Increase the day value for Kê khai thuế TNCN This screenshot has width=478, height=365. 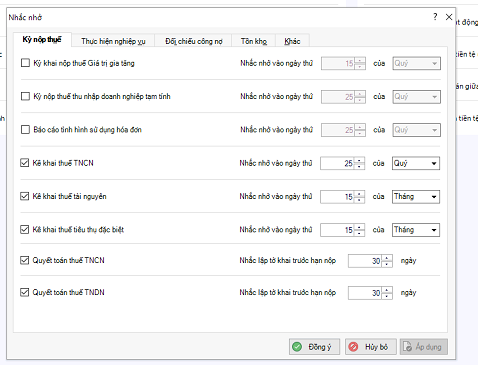(x=359, y=160)
